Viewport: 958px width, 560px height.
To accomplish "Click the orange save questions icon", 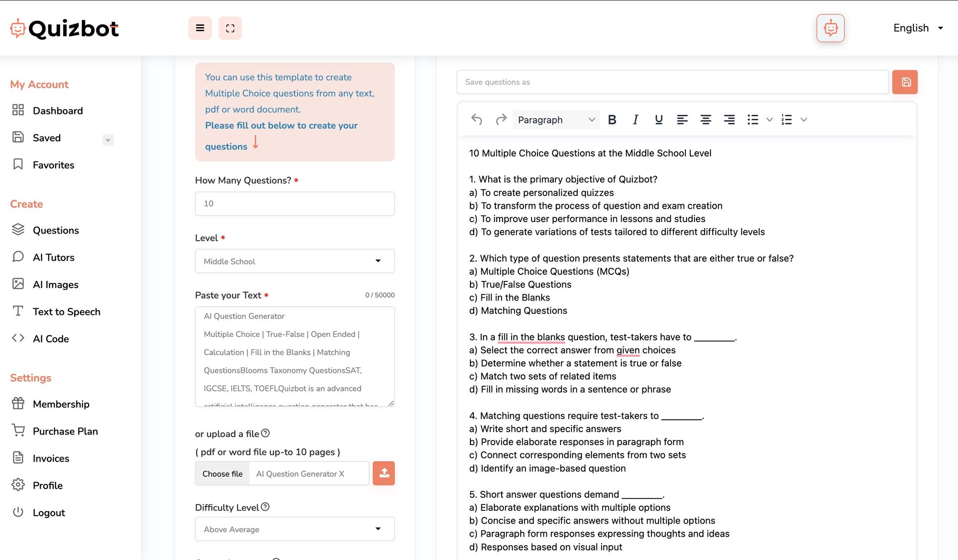I will pyautogui.click(x=904, y=82).
